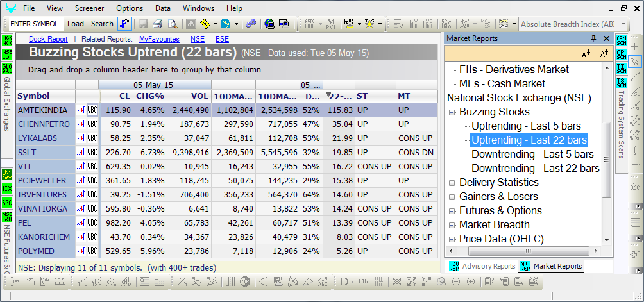Image resolution: width=644 pixels, height=302 pixels.
Task: Open the GLOBAL exchanges side icon
Action: point(7,68)
